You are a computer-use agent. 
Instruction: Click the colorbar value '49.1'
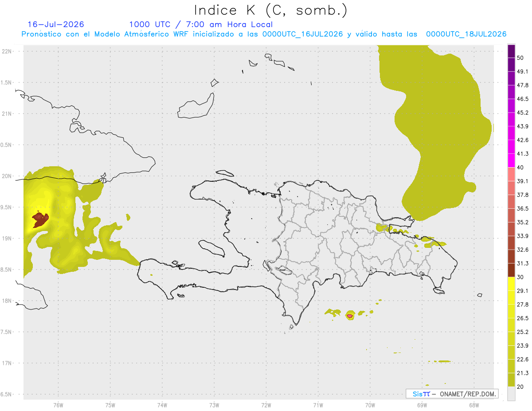coord(523,71)
